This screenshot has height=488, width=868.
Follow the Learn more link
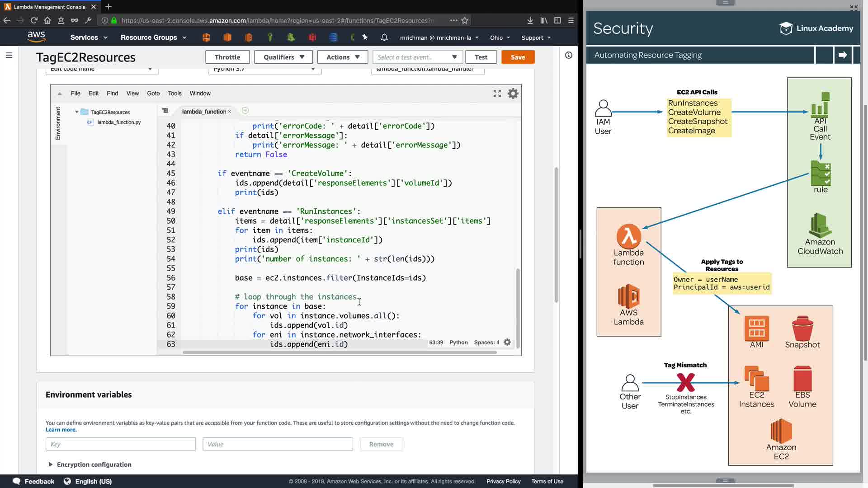[x=61, y=430]
